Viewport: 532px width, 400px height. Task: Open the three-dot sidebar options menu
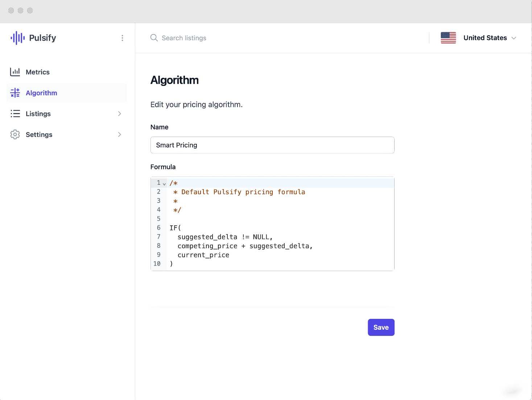(122, 38)
